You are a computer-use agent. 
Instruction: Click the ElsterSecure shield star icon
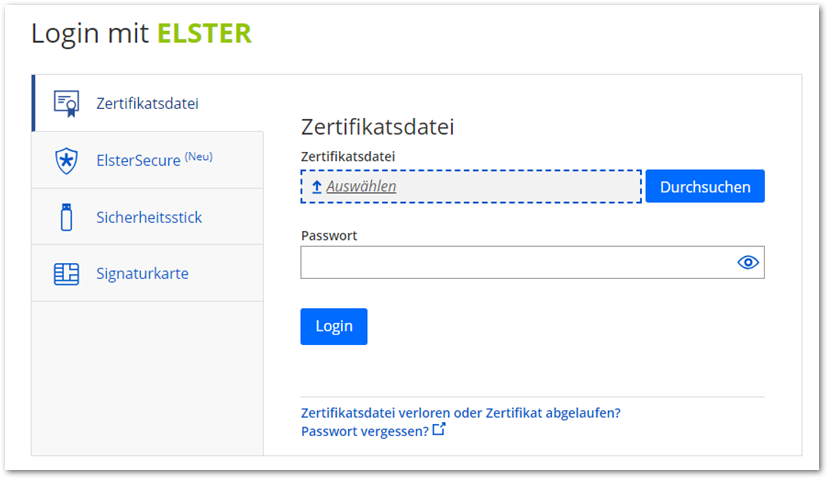pyautogui.click(x=66, y=160)
